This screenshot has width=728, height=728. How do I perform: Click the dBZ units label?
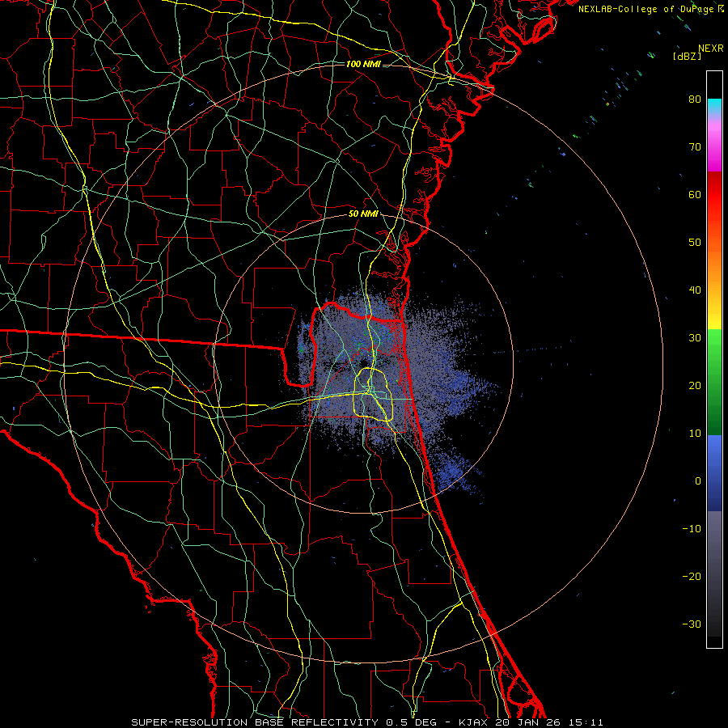coord(687,56)
